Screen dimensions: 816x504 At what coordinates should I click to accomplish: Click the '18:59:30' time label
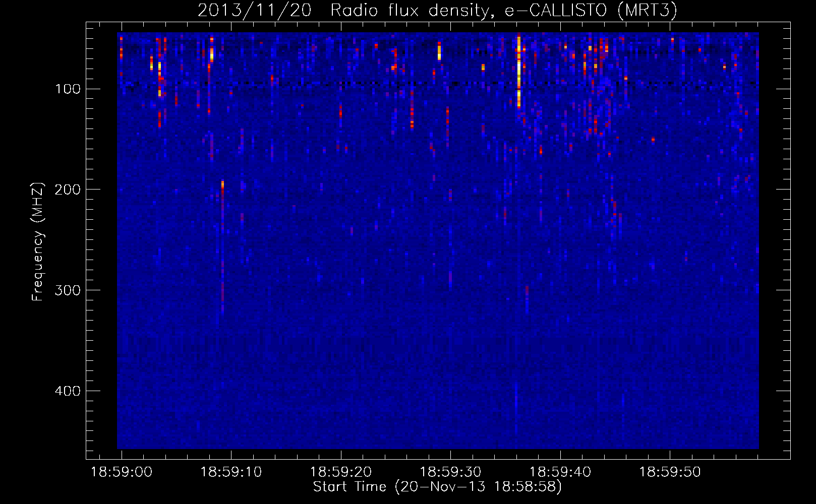[451, 472]
